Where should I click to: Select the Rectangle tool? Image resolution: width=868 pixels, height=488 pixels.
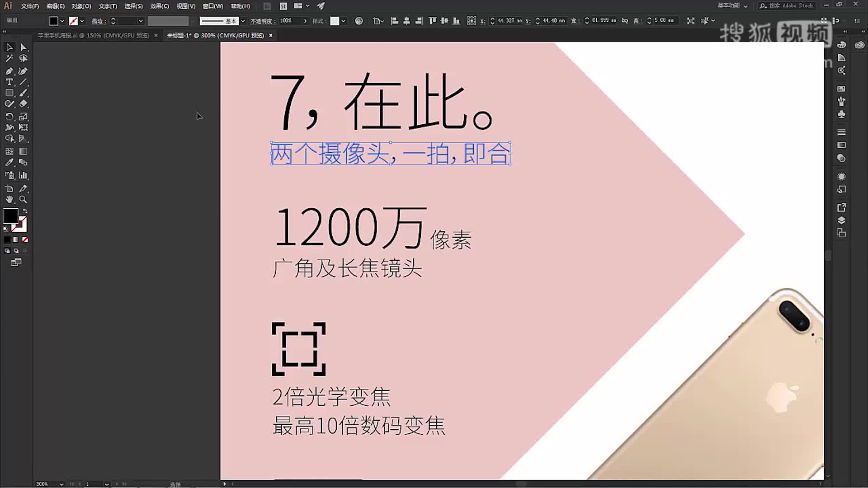pyautogui.click(x=9, y=93)
